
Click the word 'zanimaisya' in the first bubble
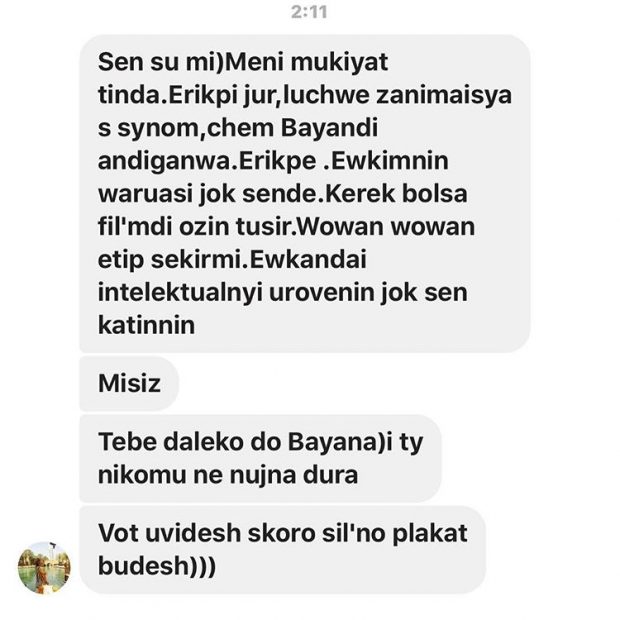point(444,95)
